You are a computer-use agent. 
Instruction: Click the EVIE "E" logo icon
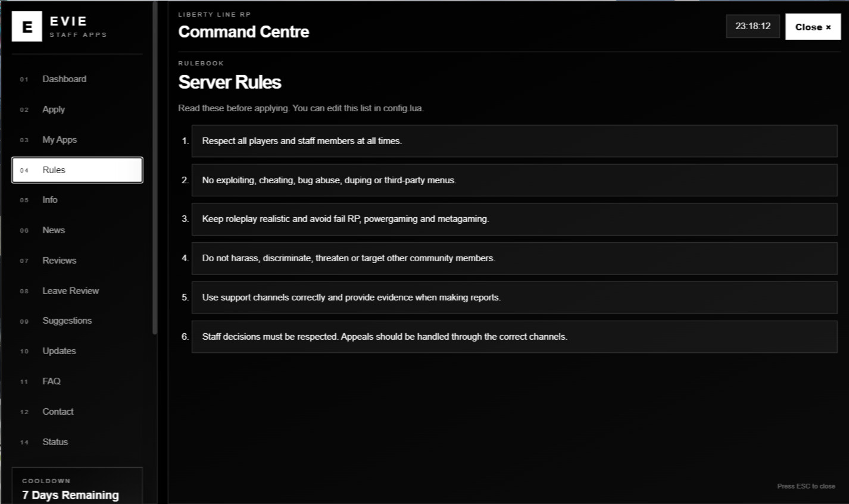[27, 27]
